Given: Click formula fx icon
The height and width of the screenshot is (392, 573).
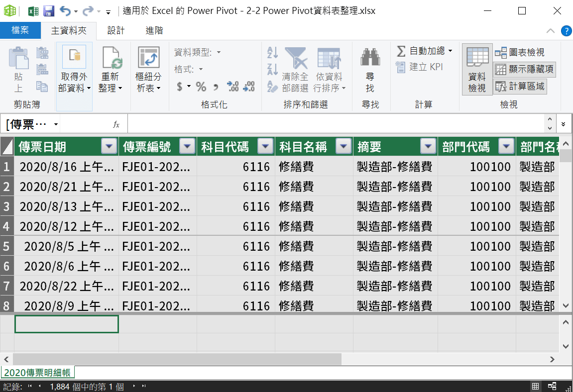Looking at the screenshot, I should click(116, 124).
